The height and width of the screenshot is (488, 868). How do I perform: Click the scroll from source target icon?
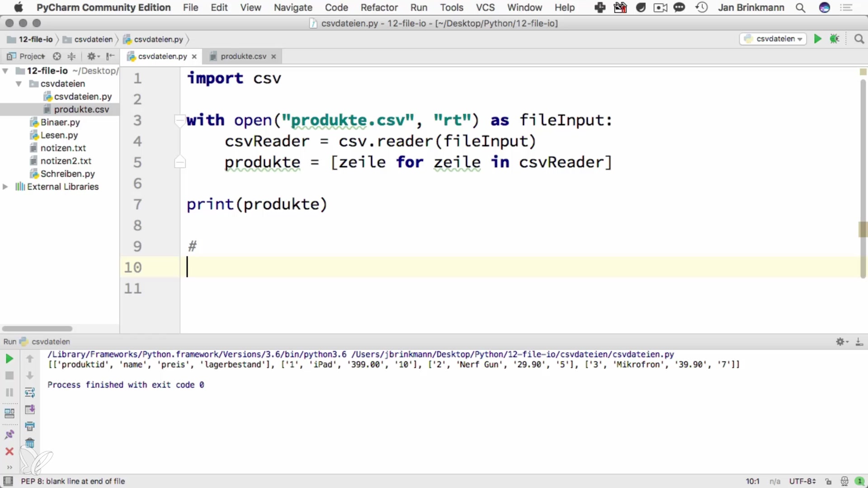click(x=57, y=56)
